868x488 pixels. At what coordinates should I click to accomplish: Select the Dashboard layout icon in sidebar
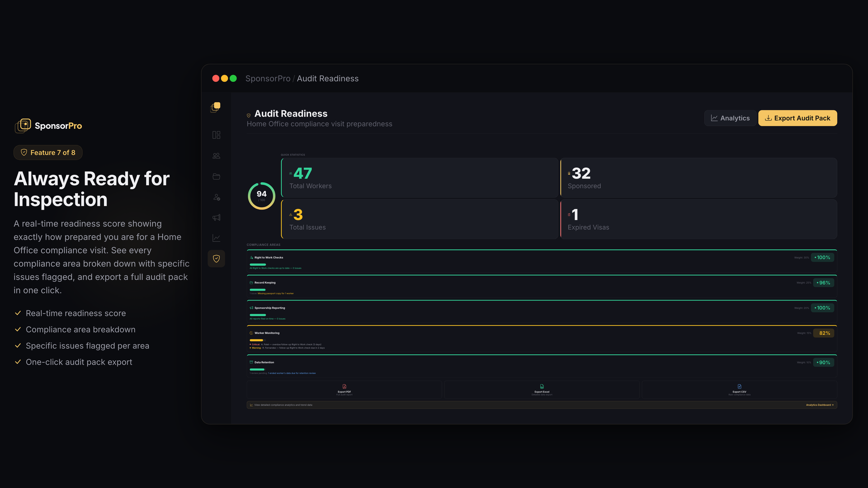216,135
